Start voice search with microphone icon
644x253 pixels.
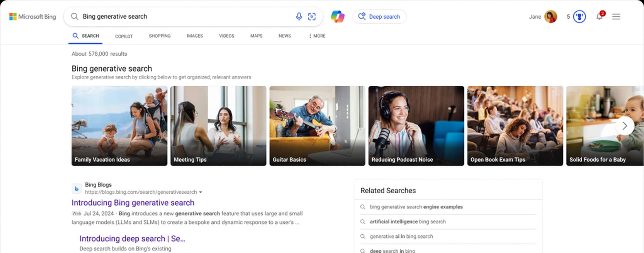[x=299, y=16]
